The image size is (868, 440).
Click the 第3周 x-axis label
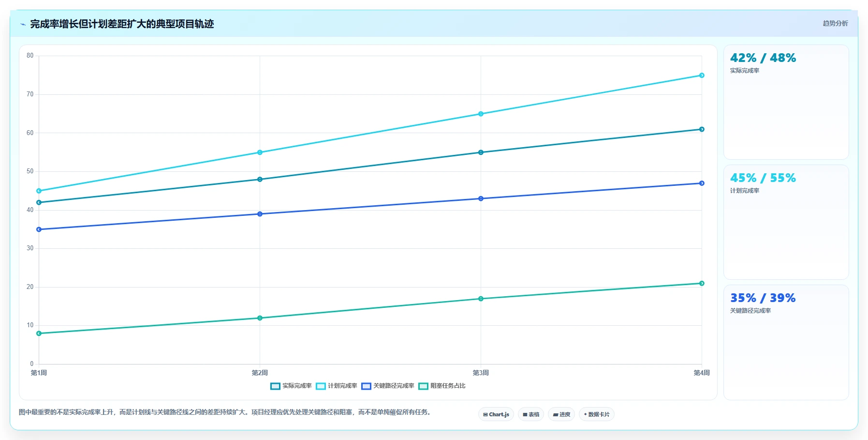point(481,373)
